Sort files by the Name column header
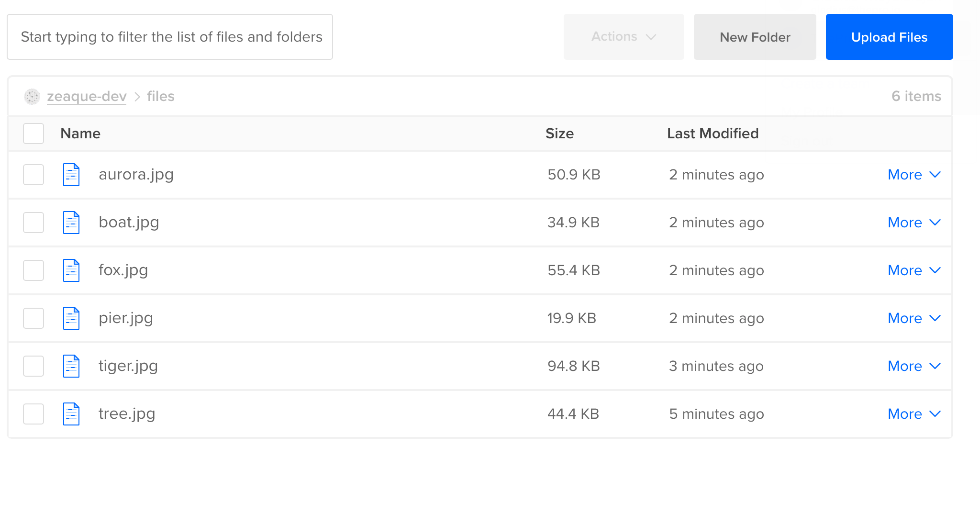Image resolution: width=980 pixels, height=514 pixels. 80,134
